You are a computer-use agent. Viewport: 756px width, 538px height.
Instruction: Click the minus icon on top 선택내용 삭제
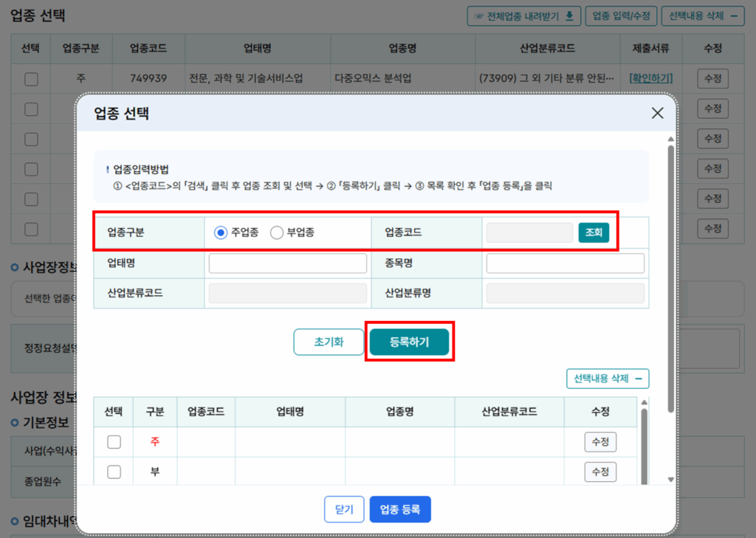coord(734,16)
